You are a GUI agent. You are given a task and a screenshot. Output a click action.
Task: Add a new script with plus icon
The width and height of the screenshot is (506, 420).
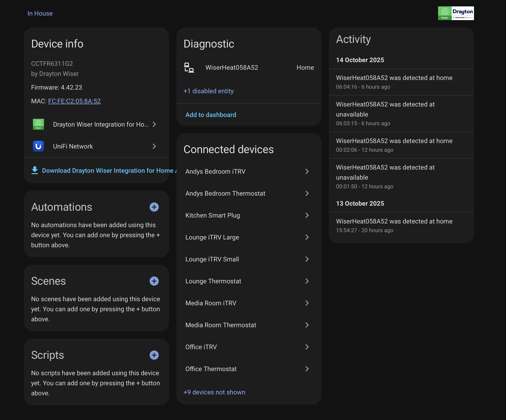154,355
